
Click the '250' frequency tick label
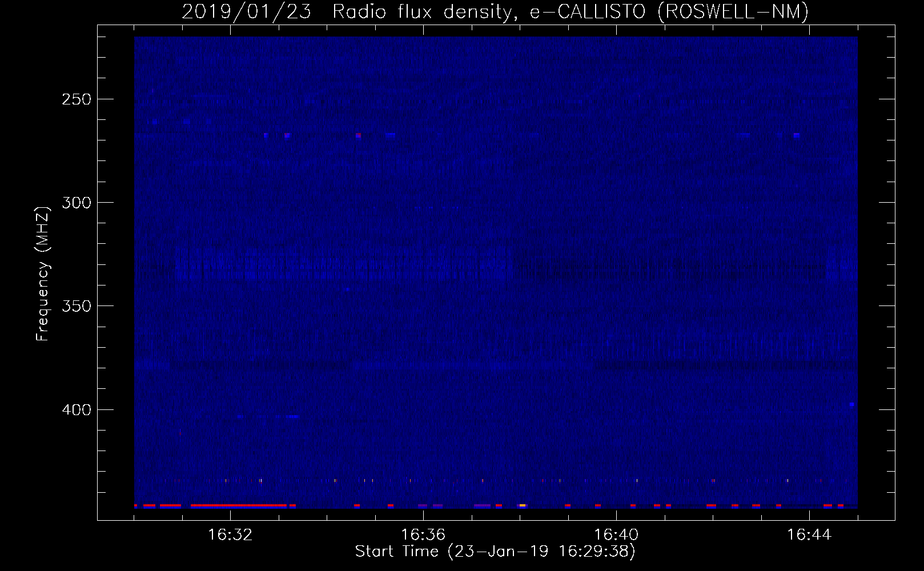click(x=77, y=99)
